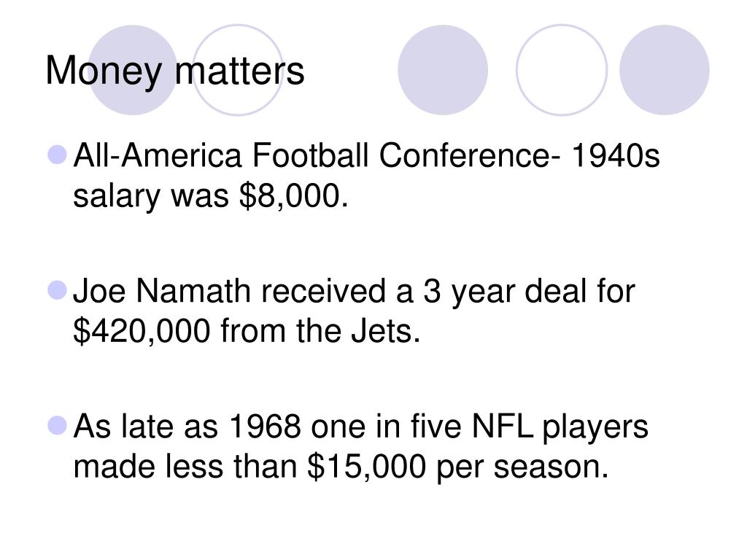Select the bullet dot beside Joe Namath
Image resolution: width=747 pixels, height=560 pixels.
tap(57, 290)
